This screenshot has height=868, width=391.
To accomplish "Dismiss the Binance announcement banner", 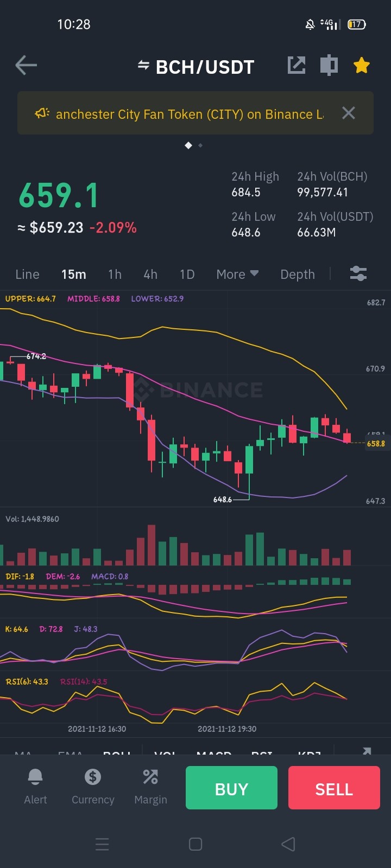I will click(349, 113).
